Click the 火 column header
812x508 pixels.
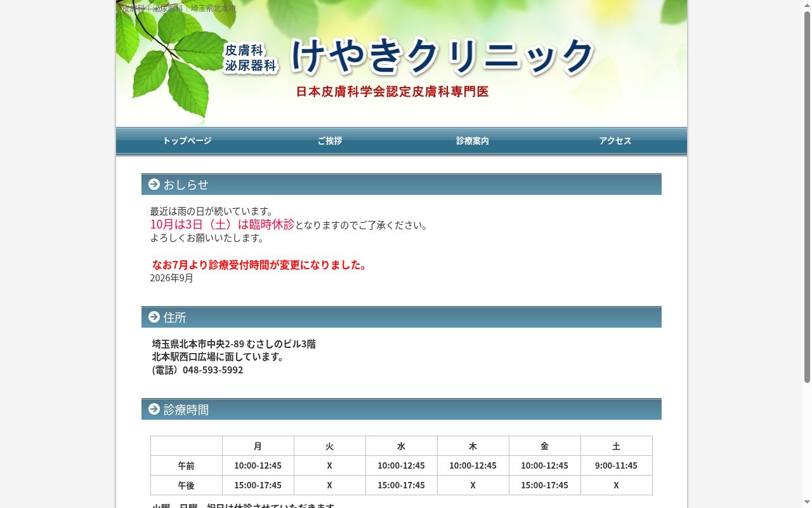click(330, 446)
